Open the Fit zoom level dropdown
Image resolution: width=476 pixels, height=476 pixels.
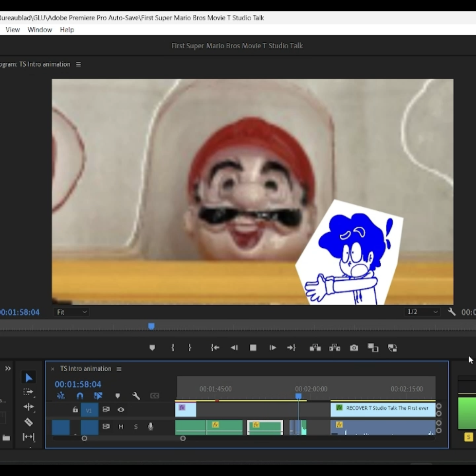tap(72, 312)
